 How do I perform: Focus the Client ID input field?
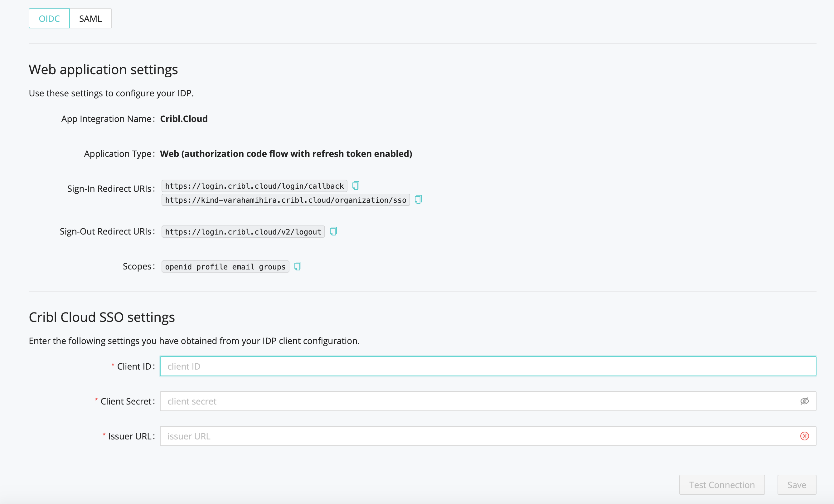[488, 366]
